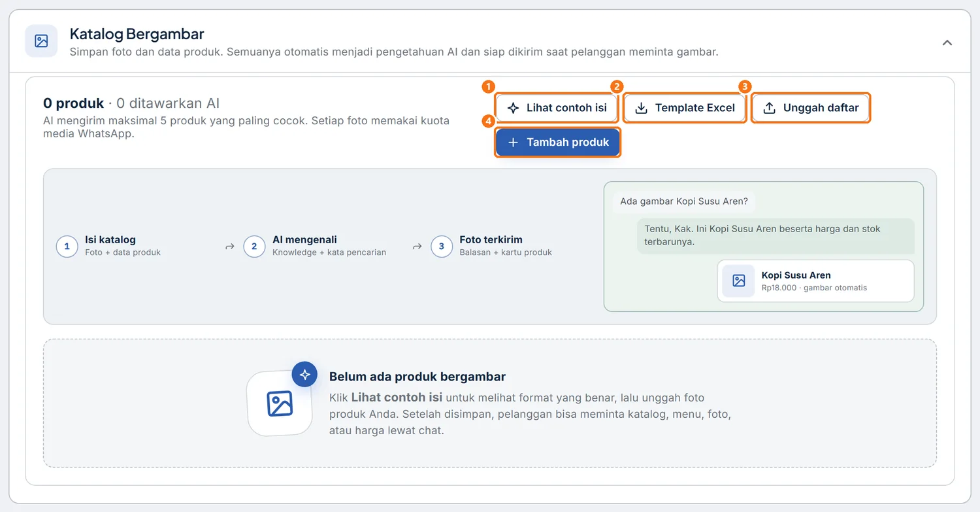Click the 'Ada gambar Kopi Susu Aren?' chat bubble

pyautogui.click(x=684, y=201)
